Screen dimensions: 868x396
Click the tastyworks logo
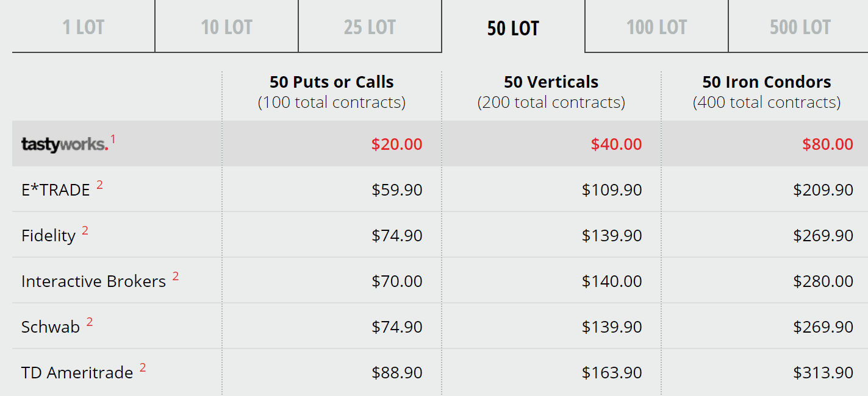click(65, 145)
